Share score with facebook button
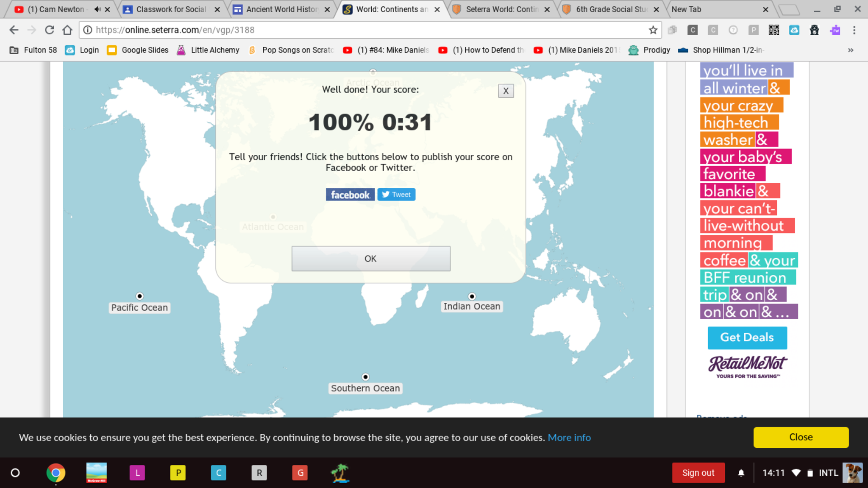Viewport: 868px width, 488px height. (x=350, y=195)
